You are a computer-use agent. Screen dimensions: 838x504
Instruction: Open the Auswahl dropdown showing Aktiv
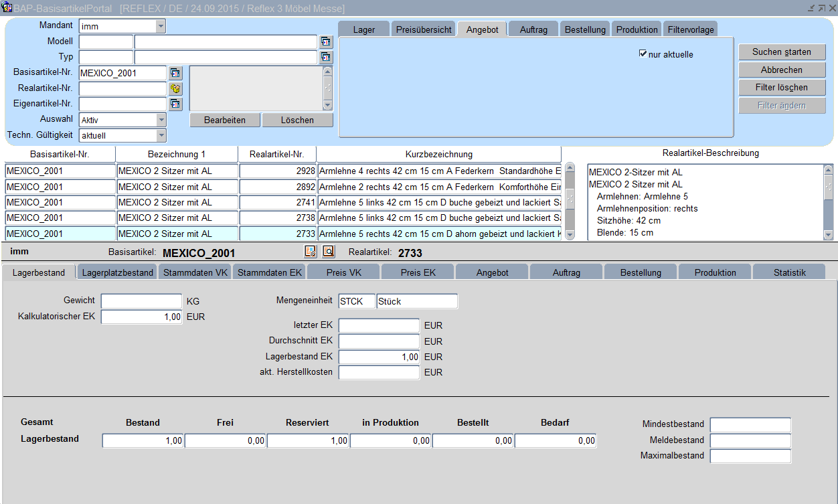(x=161, y=120)
